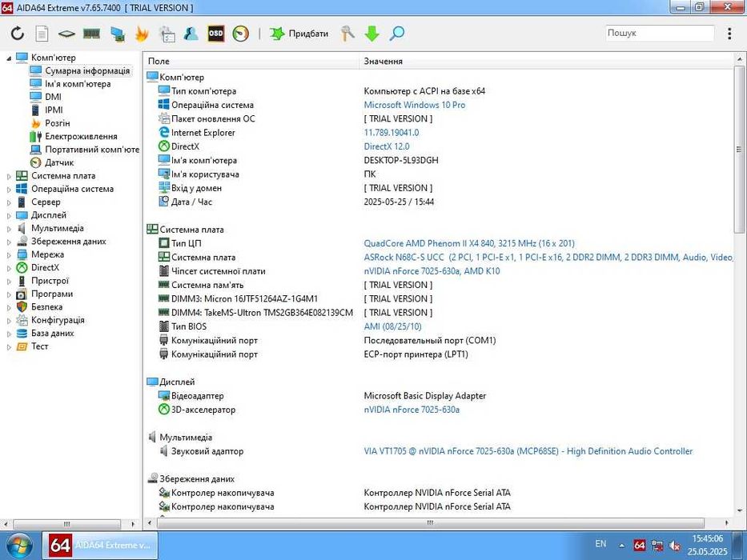Open the Microsoft Windows 10 Pro link
Viewport: 747px width, 560px height.
pos(415,105)
